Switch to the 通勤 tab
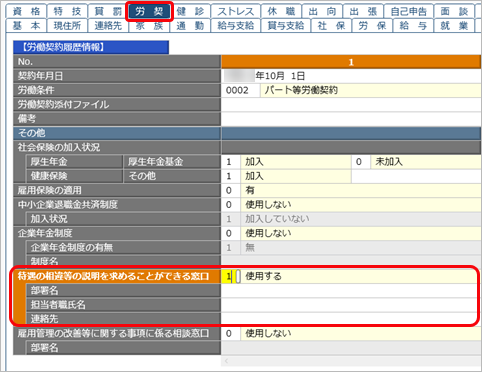The image size is (482, 372). click(190, 26)
